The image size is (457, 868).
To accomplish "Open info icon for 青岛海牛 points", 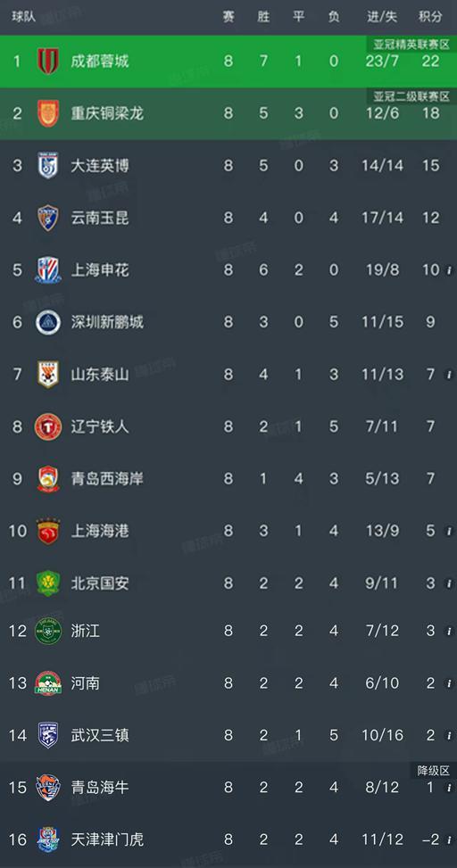I will pos(449,788).
